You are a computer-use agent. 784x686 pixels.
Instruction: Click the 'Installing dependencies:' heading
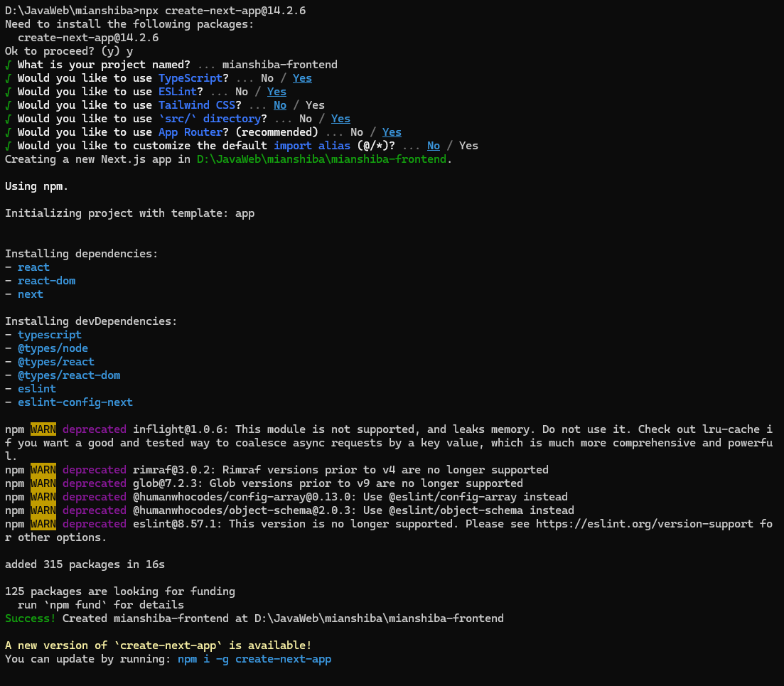coord(82,254)
